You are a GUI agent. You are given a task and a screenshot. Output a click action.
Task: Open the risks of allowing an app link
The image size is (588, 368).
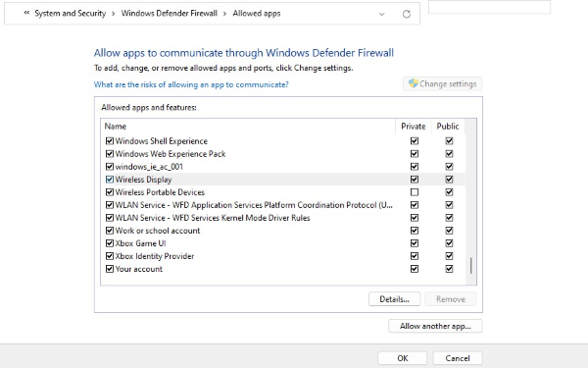point(191,84)
